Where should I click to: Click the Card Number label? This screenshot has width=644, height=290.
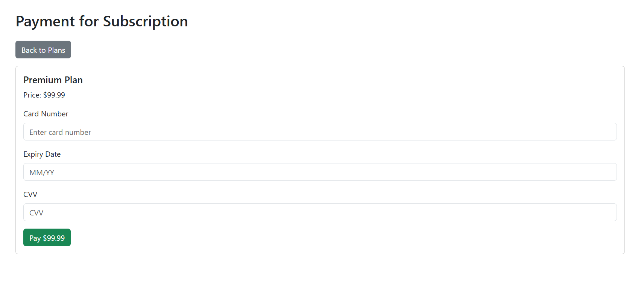pos(46,114)
